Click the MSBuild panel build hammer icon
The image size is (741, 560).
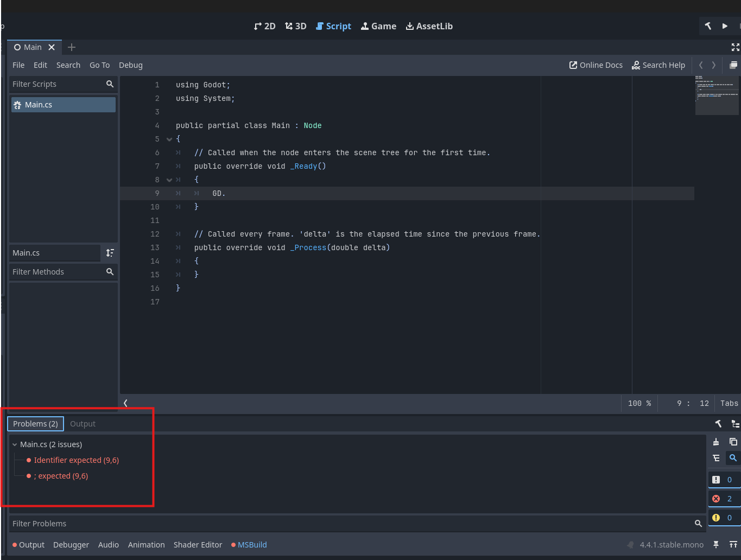[718, 424]
